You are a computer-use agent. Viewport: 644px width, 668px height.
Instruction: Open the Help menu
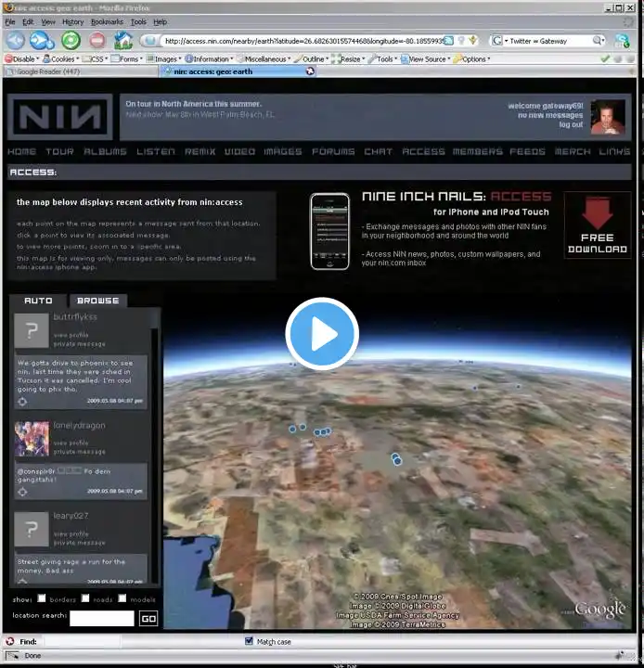click(x=160, y=21)
